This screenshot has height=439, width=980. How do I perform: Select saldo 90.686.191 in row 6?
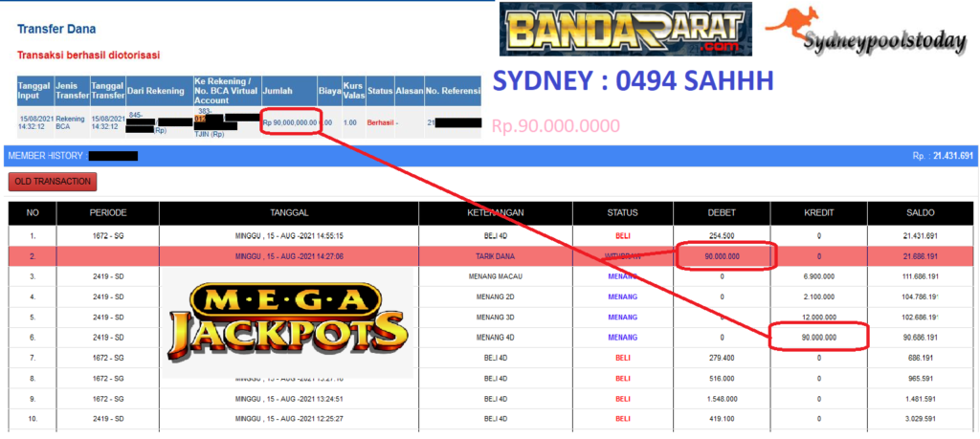tap(921, 338)
